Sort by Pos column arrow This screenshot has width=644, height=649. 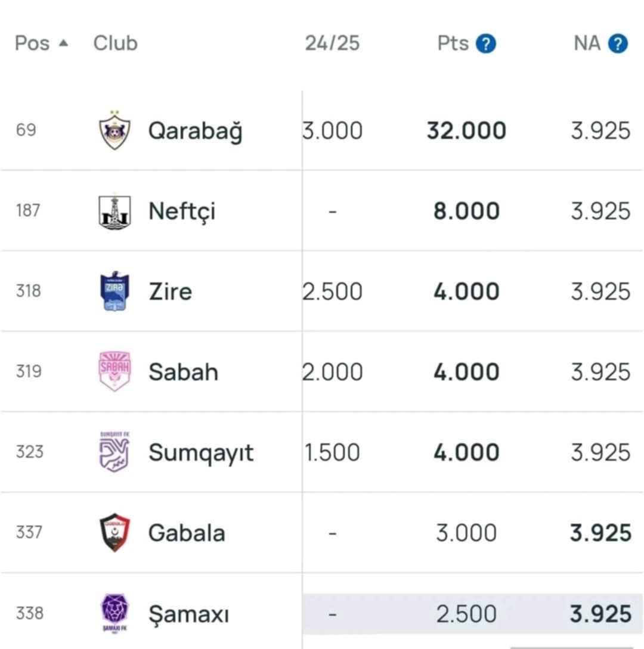[63, 43]
